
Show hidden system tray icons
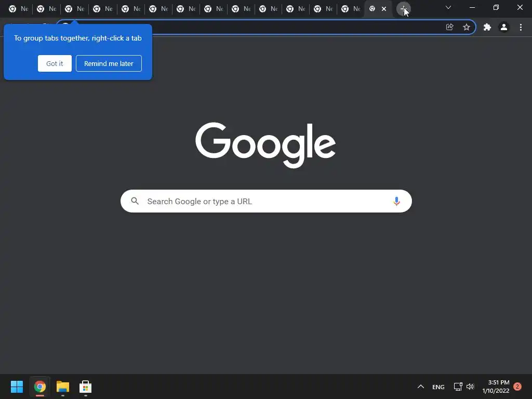click(x=421, y=387)
